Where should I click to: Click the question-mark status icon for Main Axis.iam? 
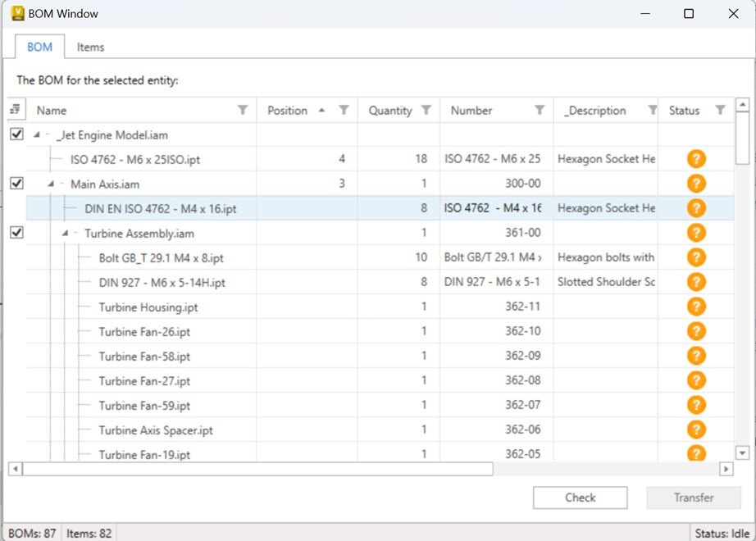point(695,183)
